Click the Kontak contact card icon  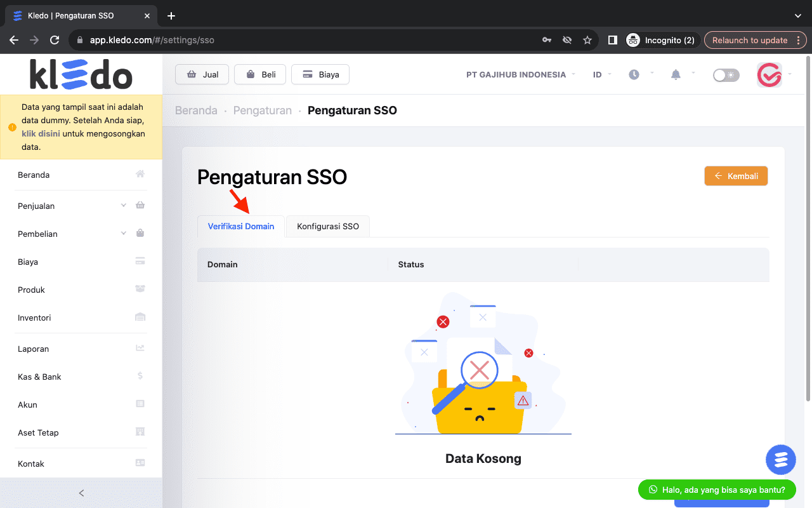pos(140,462)
